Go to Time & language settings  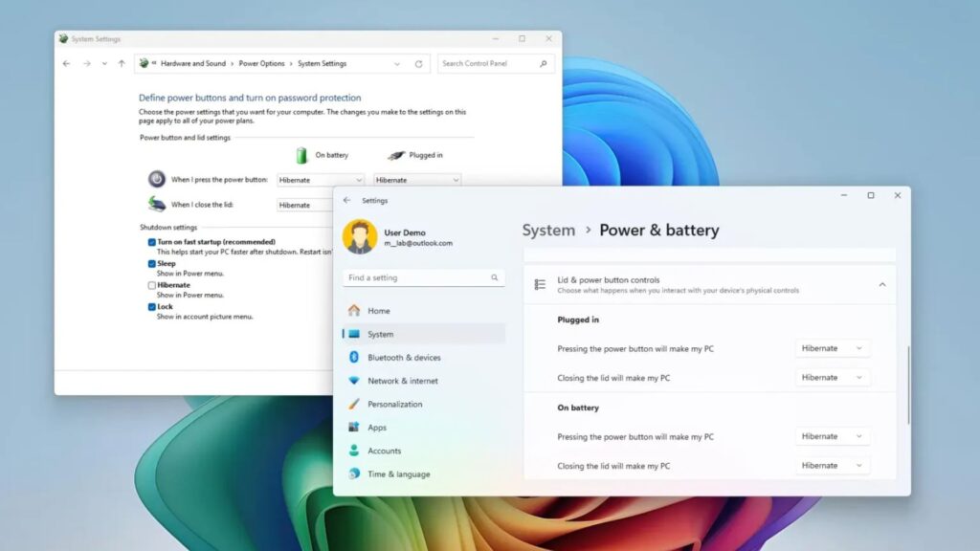(398, 474)
